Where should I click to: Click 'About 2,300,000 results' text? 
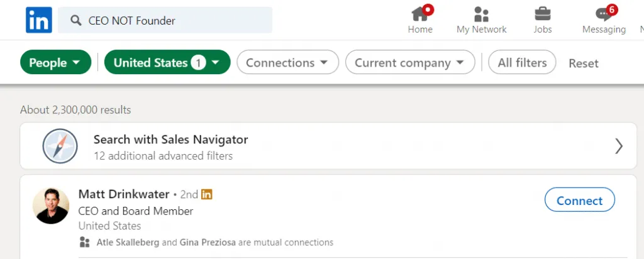[75, 110]
